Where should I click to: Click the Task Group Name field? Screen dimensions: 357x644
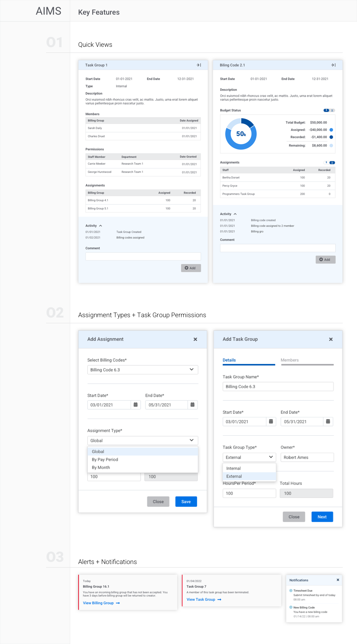[x=278, y=386]
